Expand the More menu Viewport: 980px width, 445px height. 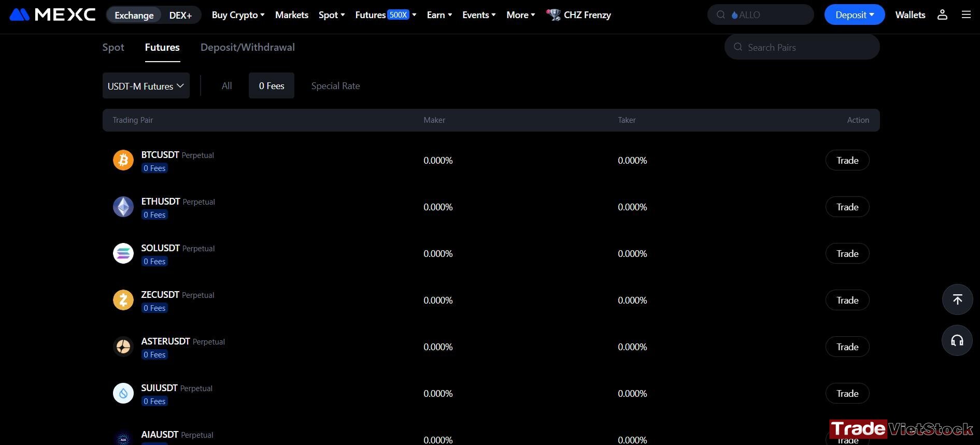521,15
